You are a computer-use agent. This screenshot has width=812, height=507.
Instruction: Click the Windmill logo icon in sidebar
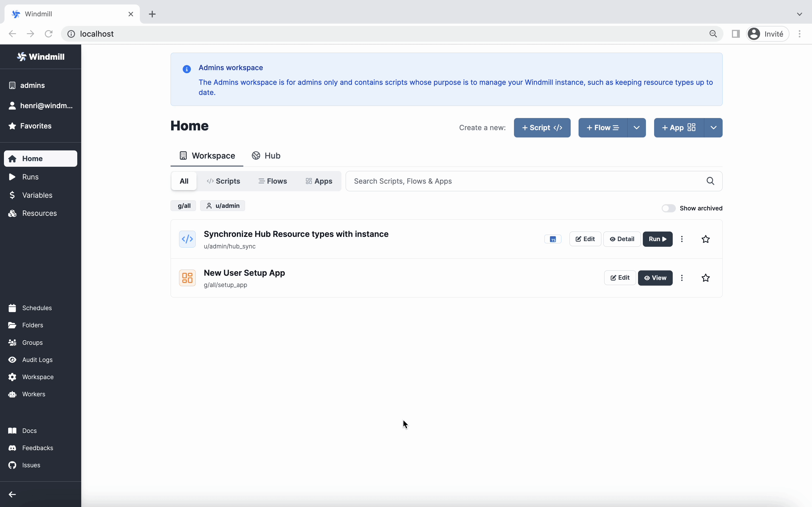coord(22,57)
